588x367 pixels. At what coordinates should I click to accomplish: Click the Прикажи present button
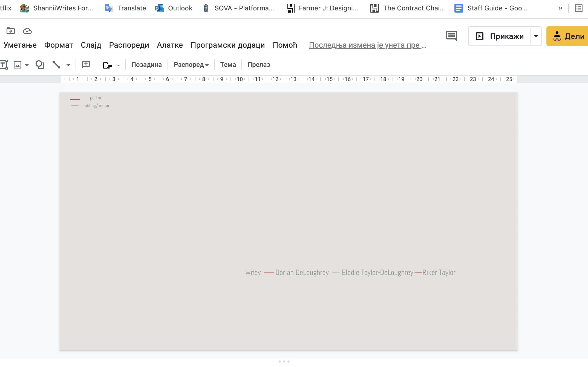500,36
